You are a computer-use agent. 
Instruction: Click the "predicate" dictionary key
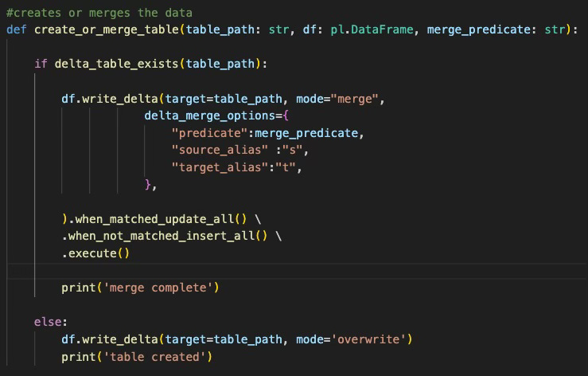pos(210,133)
